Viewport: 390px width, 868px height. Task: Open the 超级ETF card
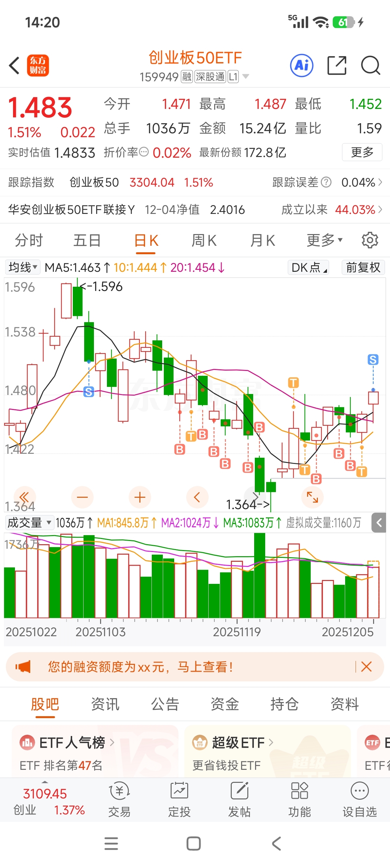[x=267, y=751]
